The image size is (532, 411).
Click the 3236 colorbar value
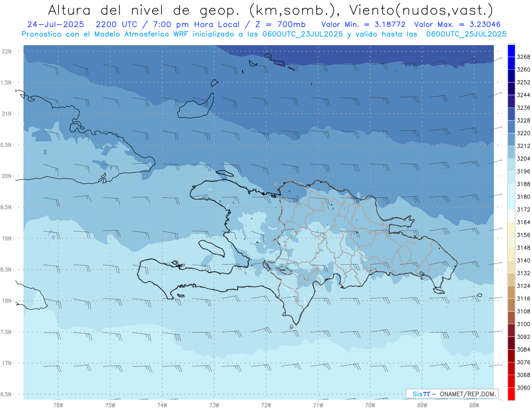tap(524, 108)
